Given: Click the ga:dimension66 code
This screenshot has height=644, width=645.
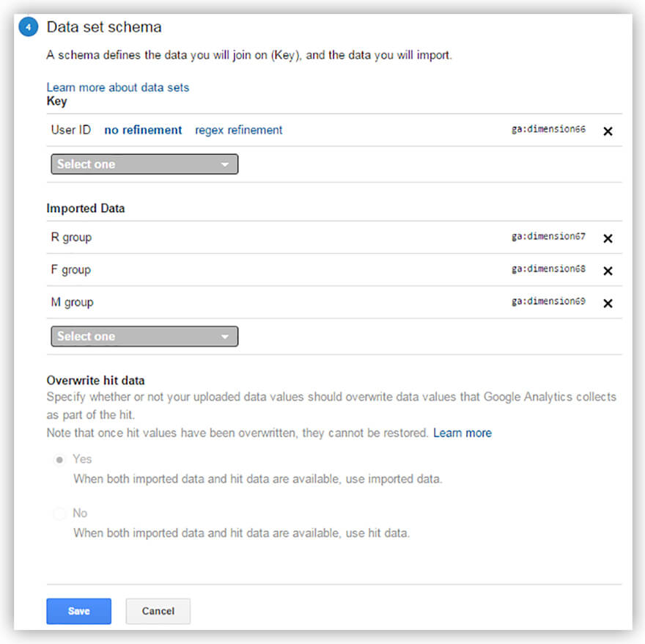Looking at the screenshot, I should click(548, 130).
